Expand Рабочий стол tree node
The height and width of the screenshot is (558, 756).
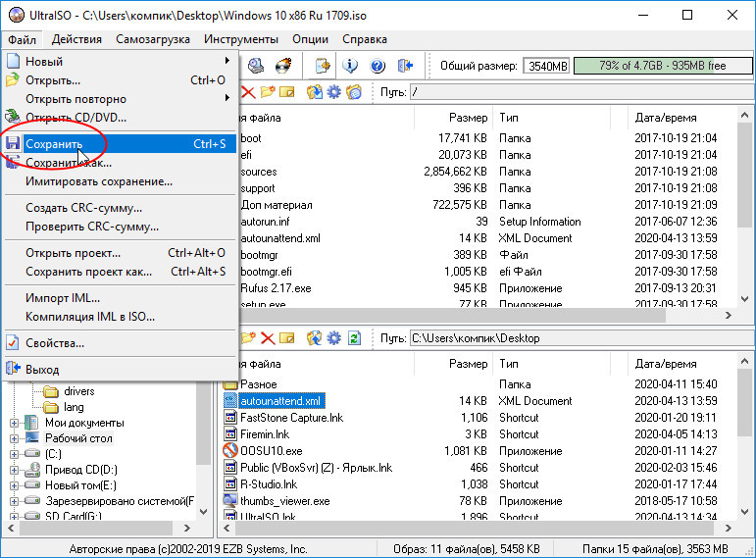click(14, 438)
